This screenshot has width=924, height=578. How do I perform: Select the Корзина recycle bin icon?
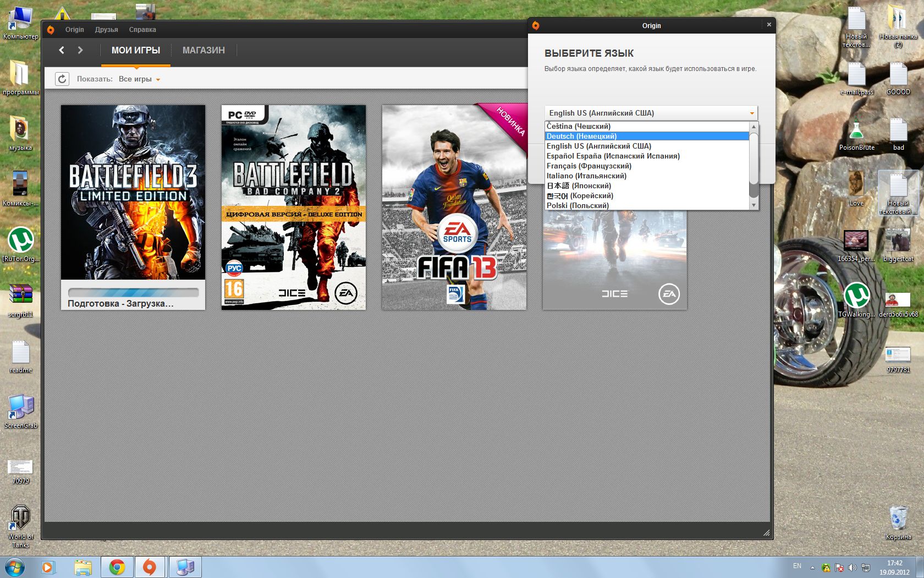pos(898,522)
